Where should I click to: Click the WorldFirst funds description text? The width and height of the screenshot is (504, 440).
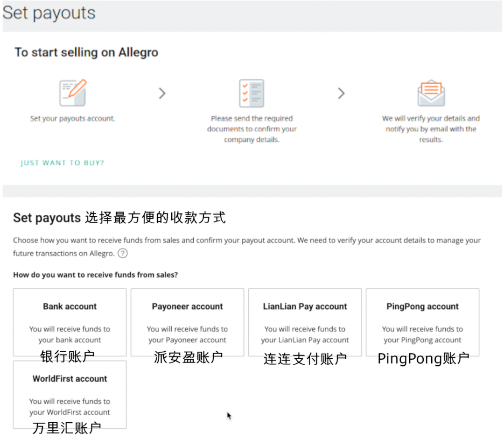(x=70, y=407)
